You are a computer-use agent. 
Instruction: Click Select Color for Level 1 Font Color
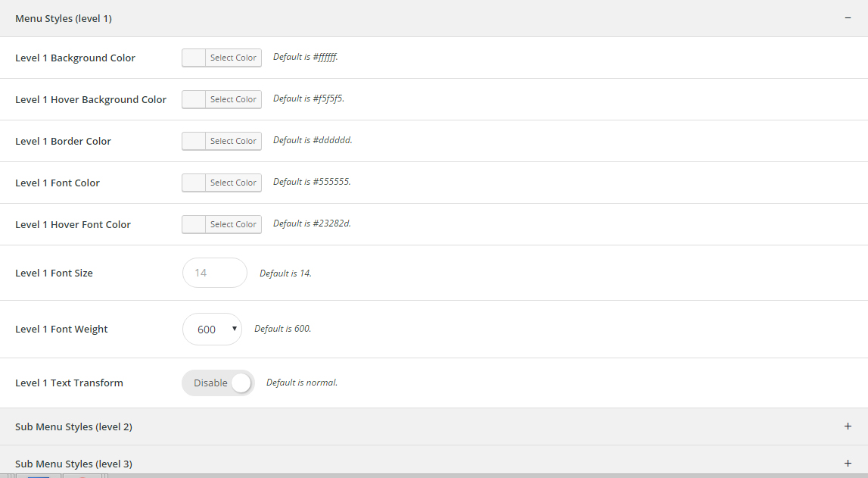(x=233, y=183)
